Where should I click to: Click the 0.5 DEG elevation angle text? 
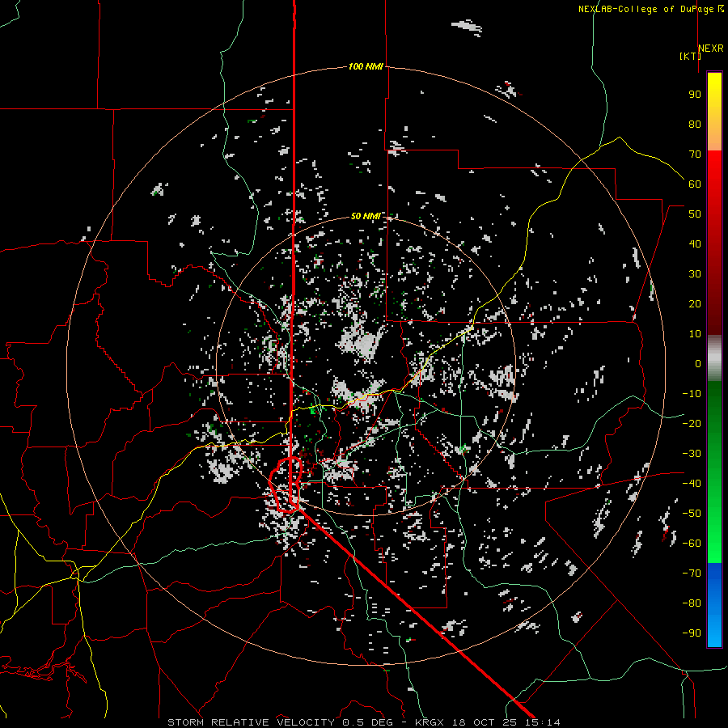(x=367, y=722)
